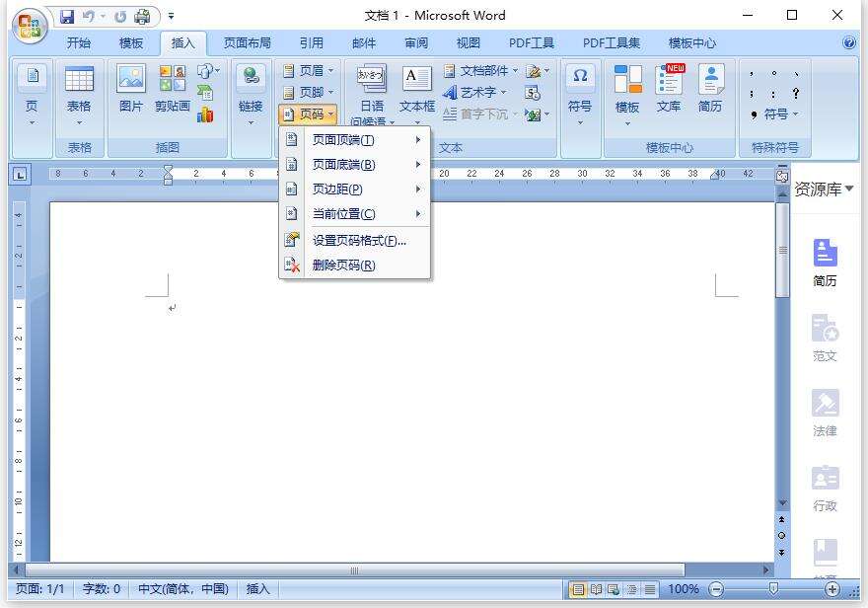This screenshot has height=608, width=868.
Task: Insert a picture with 图片
Action: [x=131, y=89]
